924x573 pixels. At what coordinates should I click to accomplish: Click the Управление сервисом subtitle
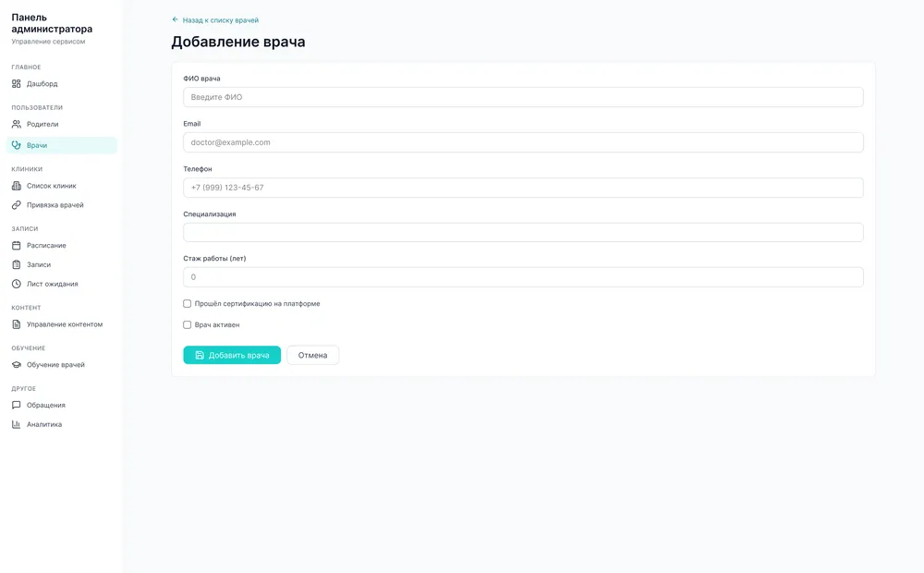(x=48, y=42)
